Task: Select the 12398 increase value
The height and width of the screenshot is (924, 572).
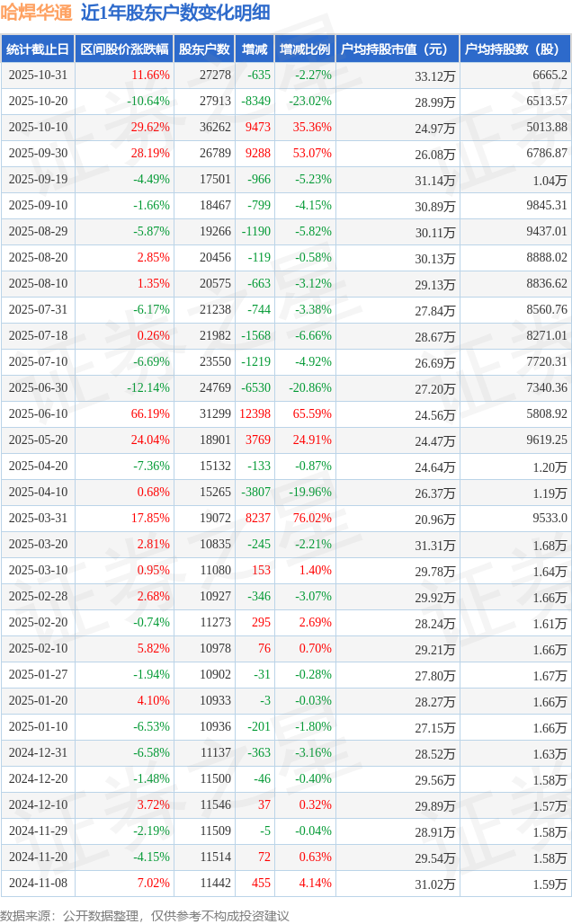Action: tap(255, 414)
